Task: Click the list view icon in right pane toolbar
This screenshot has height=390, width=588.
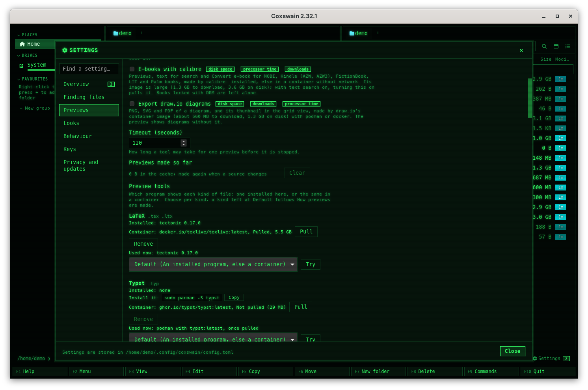Action: point(568,47)
